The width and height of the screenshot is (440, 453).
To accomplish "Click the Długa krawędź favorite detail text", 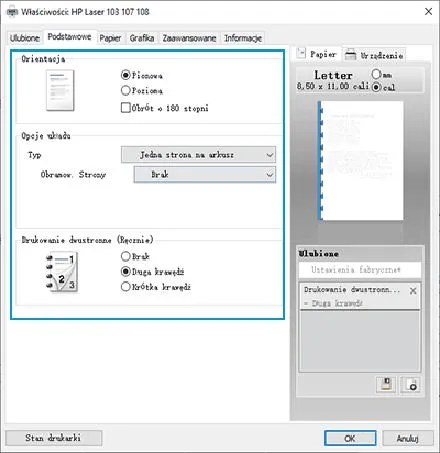I will tap(333, 303).
